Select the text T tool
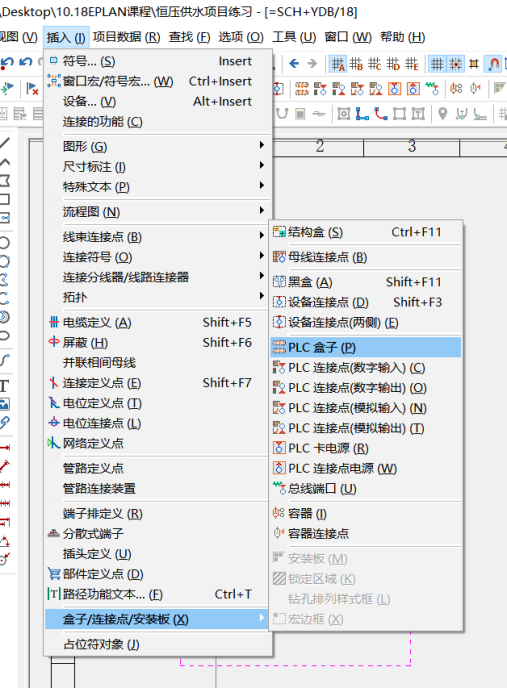 pos(4,386)
